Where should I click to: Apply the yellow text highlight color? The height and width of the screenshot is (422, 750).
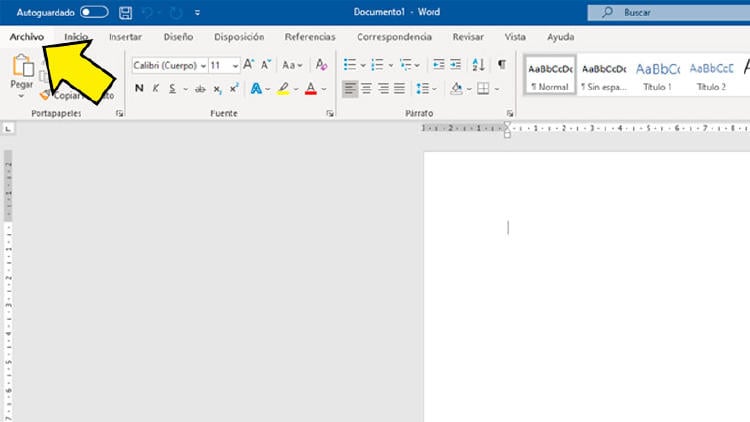pyautogui.click(x=283, y=88)
